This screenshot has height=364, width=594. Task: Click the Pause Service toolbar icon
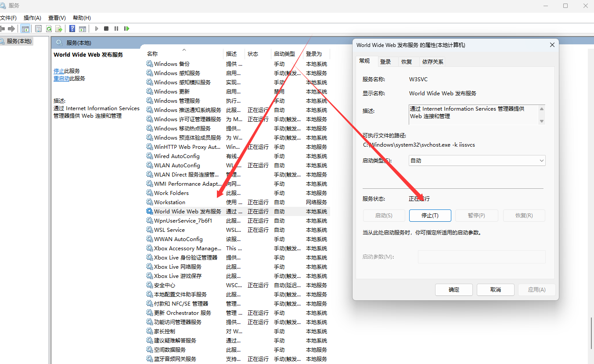[x=116, y=29]
